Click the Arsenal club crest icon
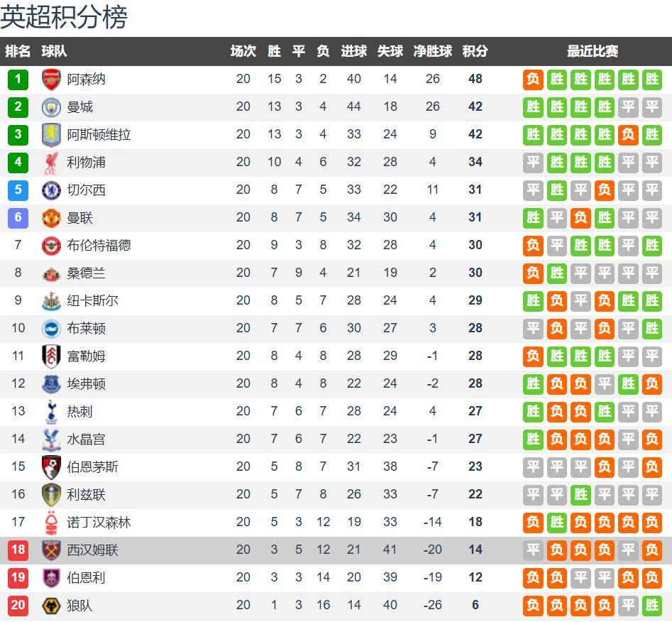The width and height of the screenshot is (672, 622). point(52,79)
